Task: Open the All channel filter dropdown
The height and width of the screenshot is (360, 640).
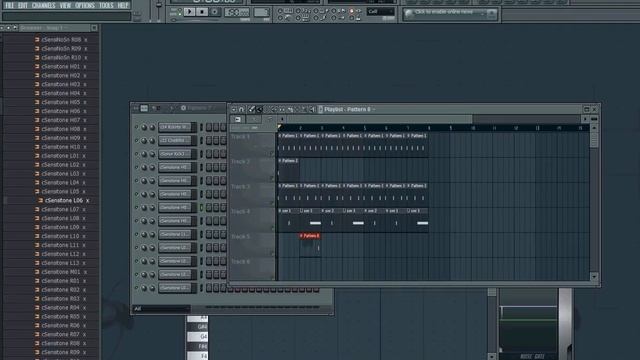Action: coord(161,309)
